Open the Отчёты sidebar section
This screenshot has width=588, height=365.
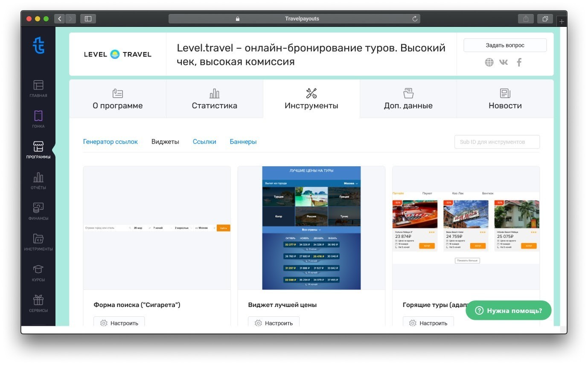[x=38, y=181]
